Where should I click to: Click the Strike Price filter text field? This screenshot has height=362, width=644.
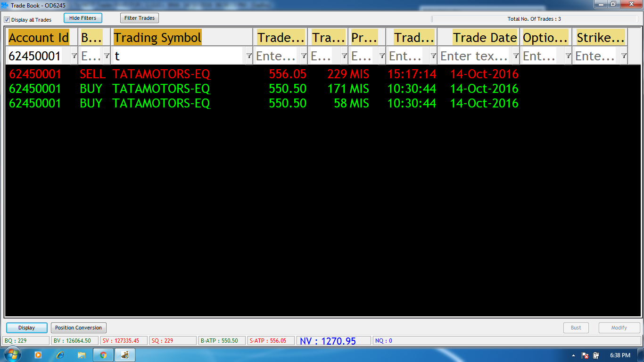(x=595, y=56)
